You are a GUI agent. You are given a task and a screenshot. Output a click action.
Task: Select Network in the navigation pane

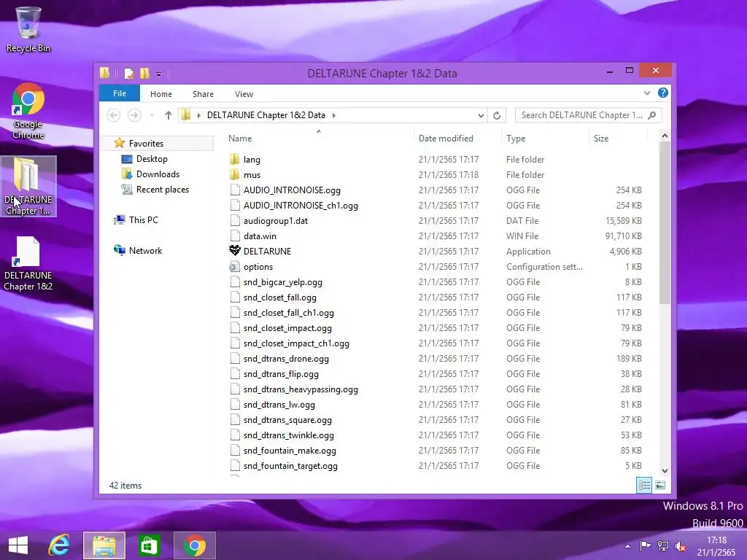145,251
